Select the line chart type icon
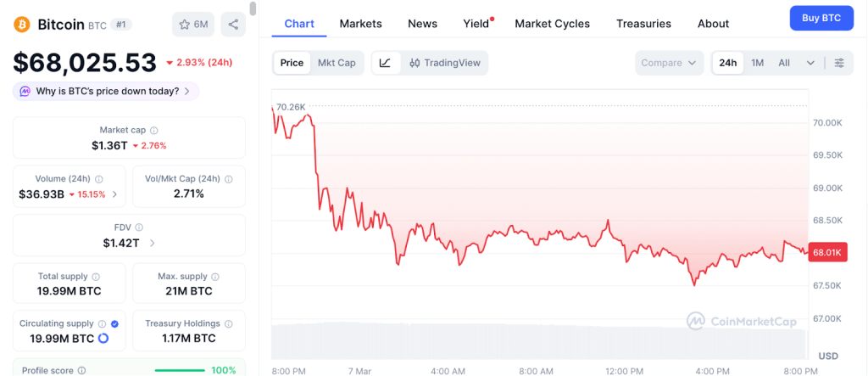The width and height of the screenshot is (868, 376). click(386, 63)
